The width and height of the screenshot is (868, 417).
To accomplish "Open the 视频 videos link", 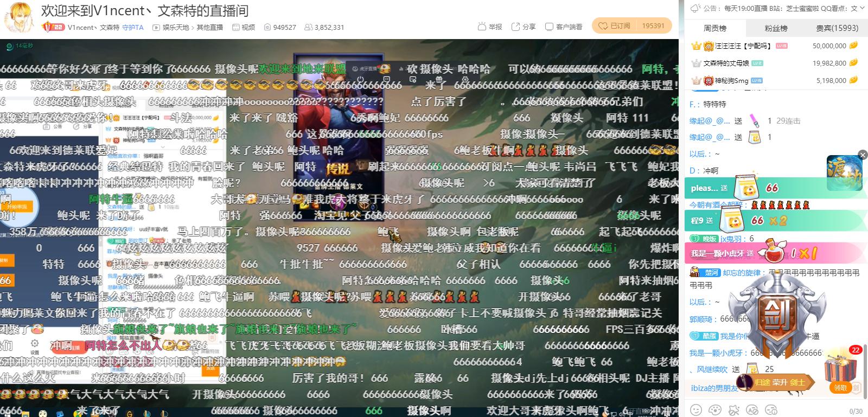I will pos(244,27).
